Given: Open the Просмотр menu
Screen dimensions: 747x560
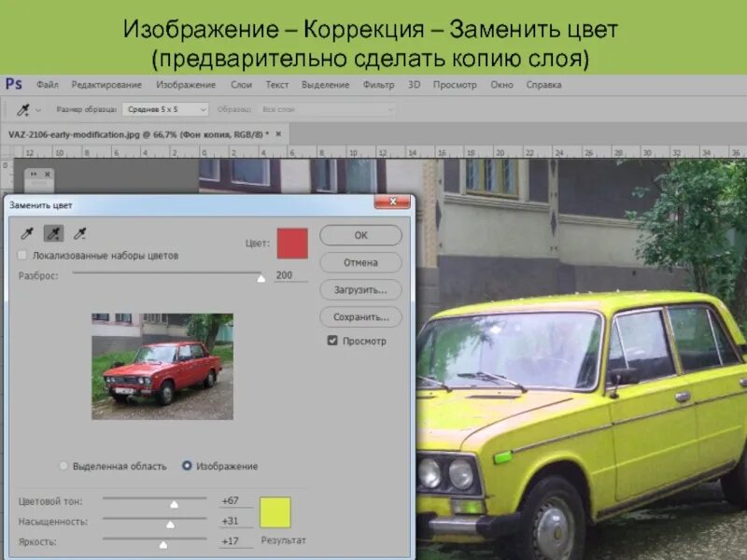Looking at the screenshot, I should 455,85.
